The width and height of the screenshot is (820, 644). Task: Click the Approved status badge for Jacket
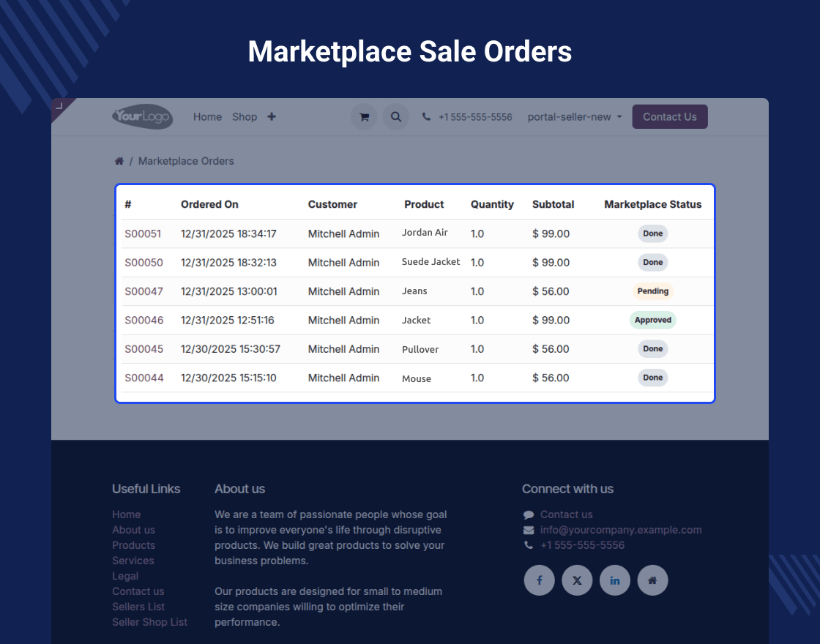tap(652, 320)
